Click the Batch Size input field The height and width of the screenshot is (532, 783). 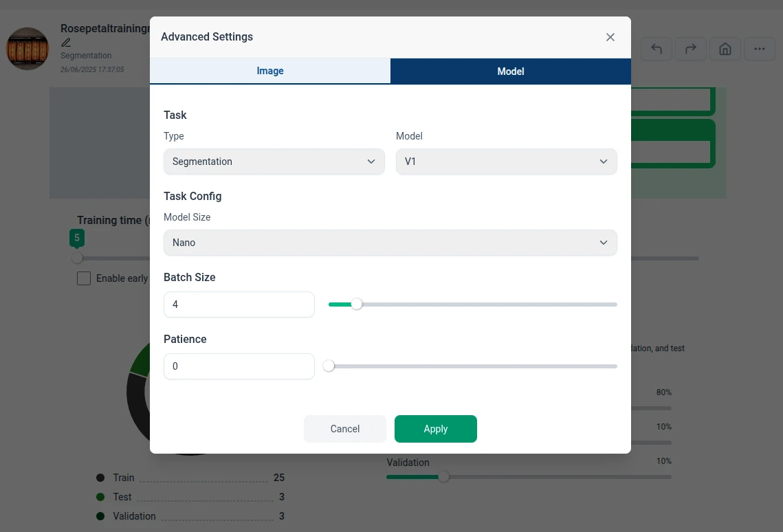239,304
